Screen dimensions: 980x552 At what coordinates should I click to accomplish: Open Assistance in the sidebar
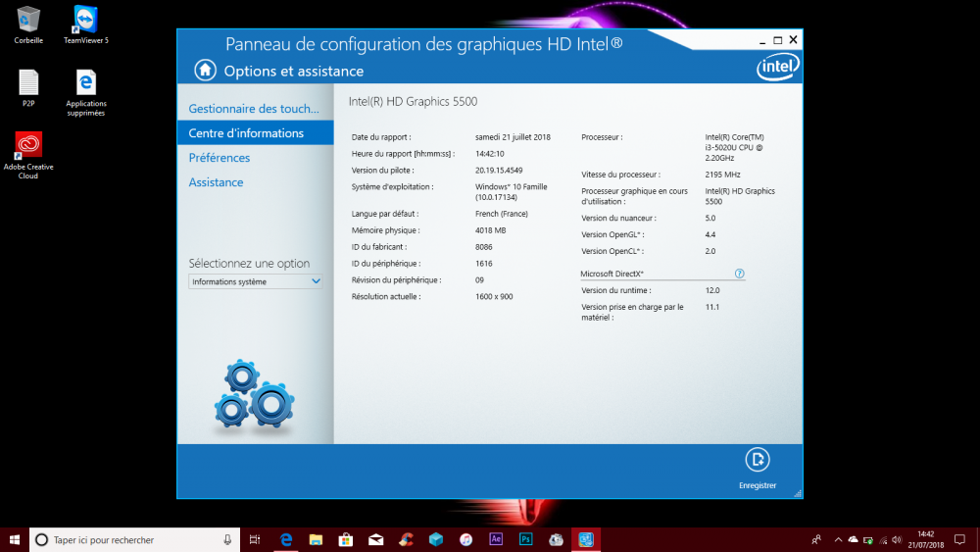pyautogui.click(x=216, y=182)
